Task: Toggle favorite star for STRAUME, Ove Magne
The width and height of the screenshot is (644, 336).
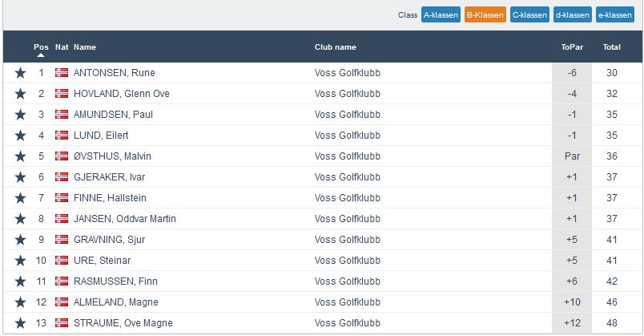Action: click(20, 323)
